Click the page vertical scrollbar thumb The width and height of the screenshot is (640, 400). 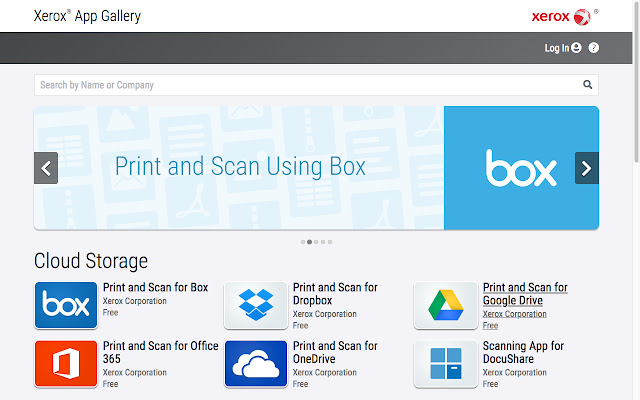point(636,82)
